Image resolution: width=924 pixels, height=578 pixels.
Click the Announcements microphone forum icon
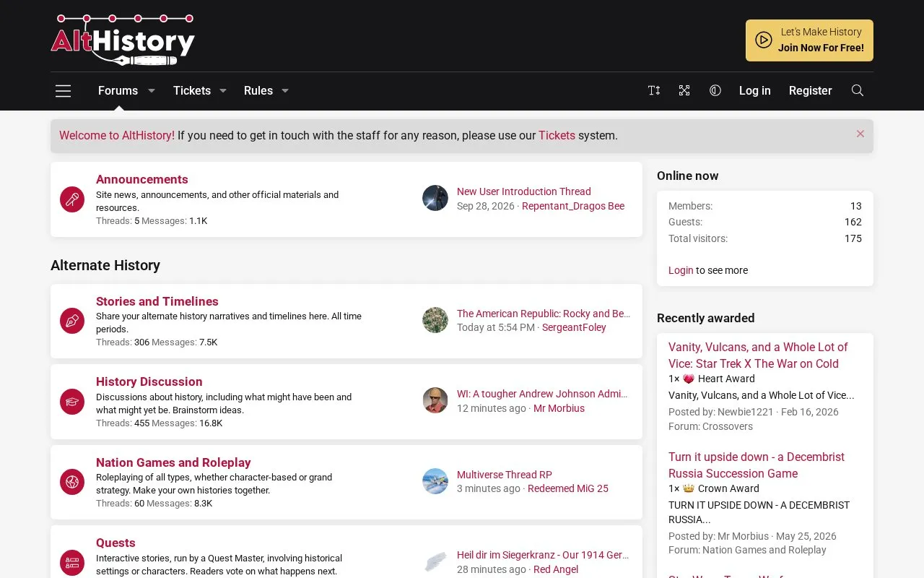coord(72,199)
